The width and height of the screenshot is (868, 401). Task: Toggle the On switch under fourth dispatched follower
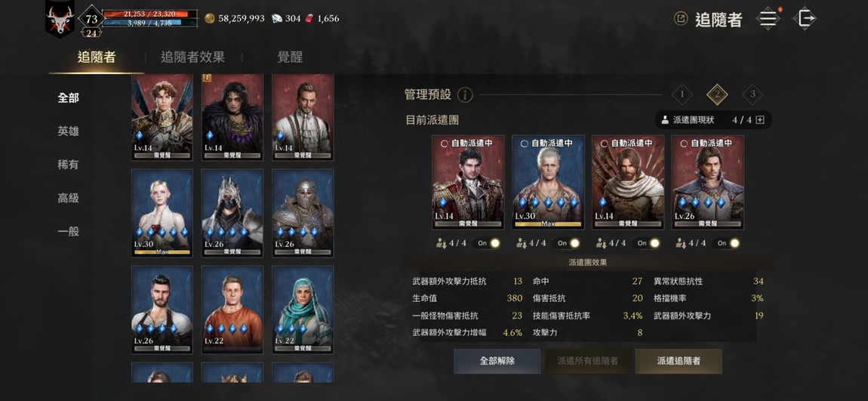tap(727, 243)
